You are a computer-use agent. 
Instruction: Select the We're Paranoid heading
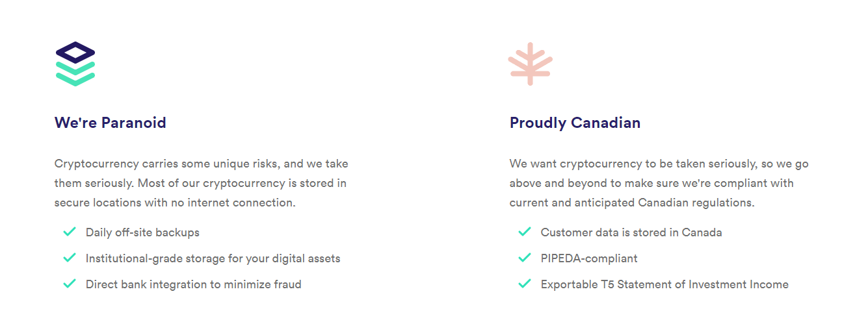pyautogui.click(x=111, y=123)
